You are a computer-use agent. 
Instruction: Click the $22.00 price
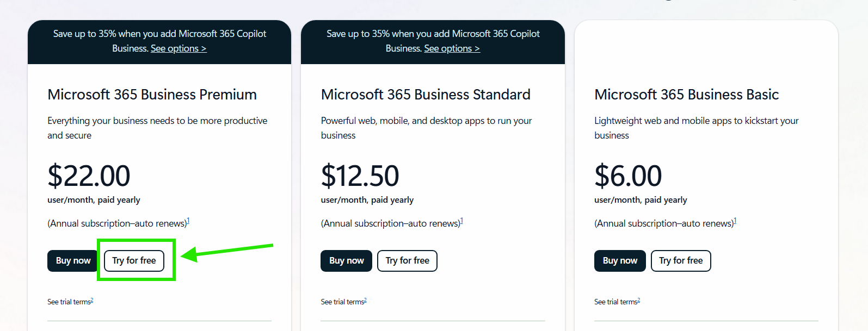pos(89,176)
